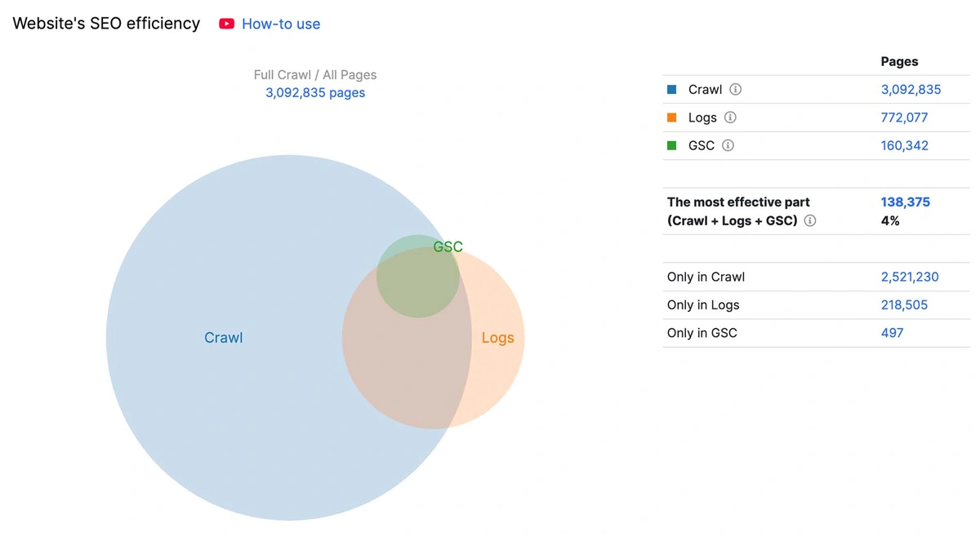Open the 3,092,835 pages link above chart

point(315,93)
